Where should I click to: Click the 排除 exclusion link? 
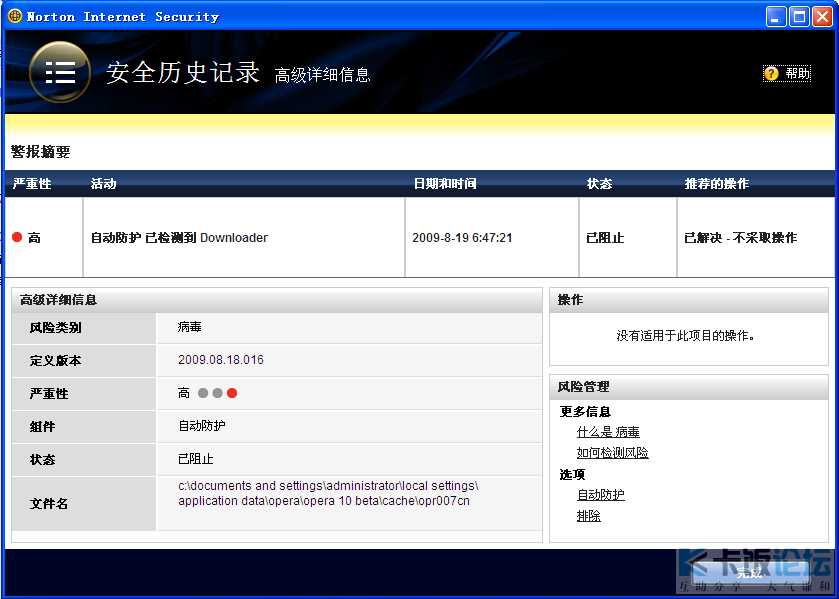point(589,516)
